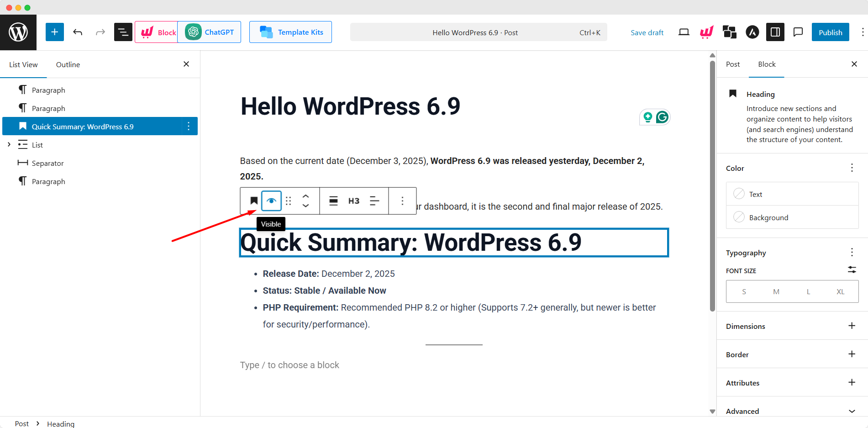Open the Post tab in settings sidebar
Screen dimensions: 868x428
point(732,64)
